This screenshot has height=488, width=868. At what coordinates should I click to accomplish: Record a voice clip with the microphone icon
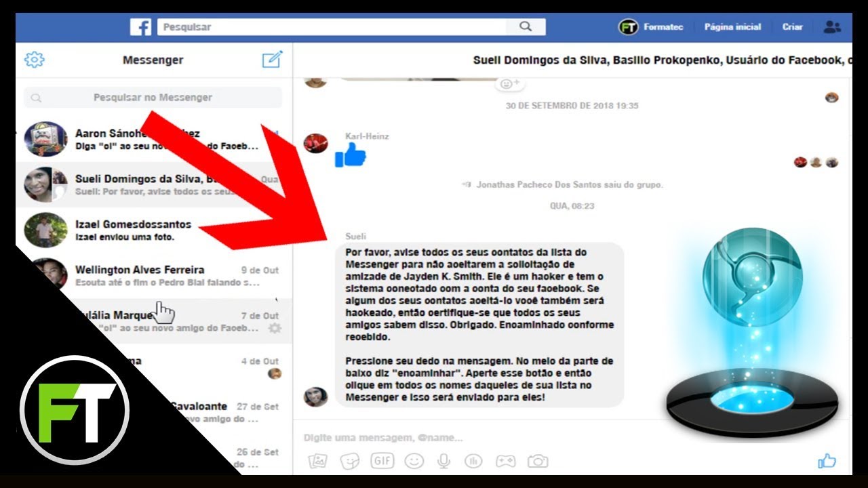[444, 461]
